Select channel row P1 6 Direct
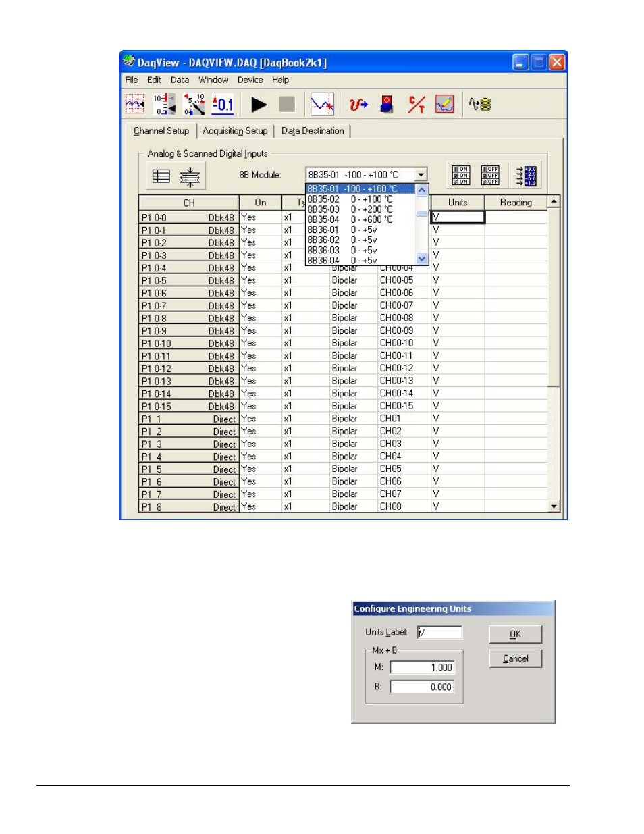This screenshot has width=644, height=834. 189,481
